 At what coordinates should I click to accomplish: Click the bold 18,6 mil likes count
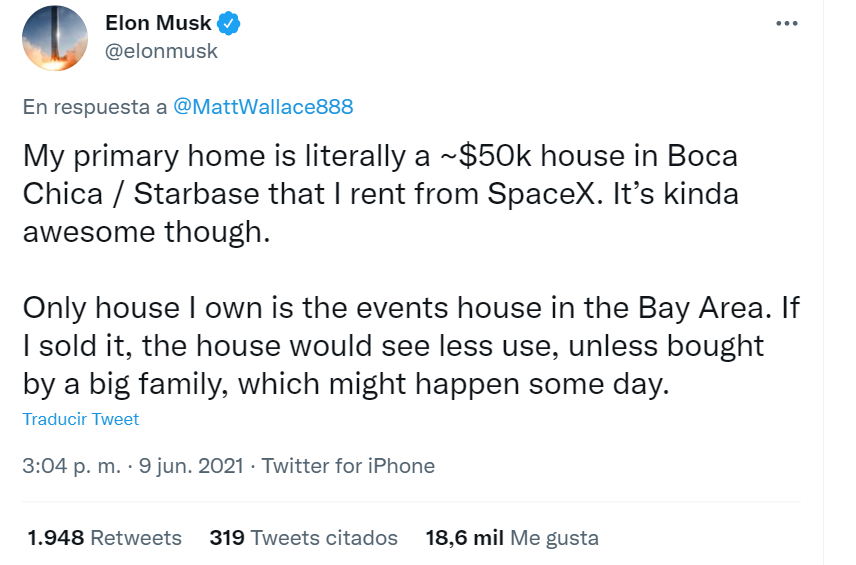tap(464, 538)
